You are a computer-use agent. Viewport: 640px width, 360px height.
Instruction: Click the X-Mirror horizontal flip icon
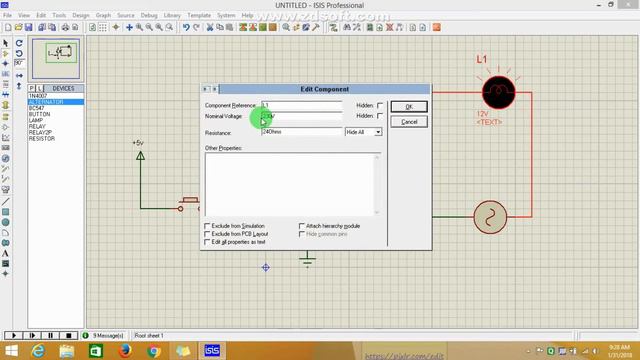[19, 76]
